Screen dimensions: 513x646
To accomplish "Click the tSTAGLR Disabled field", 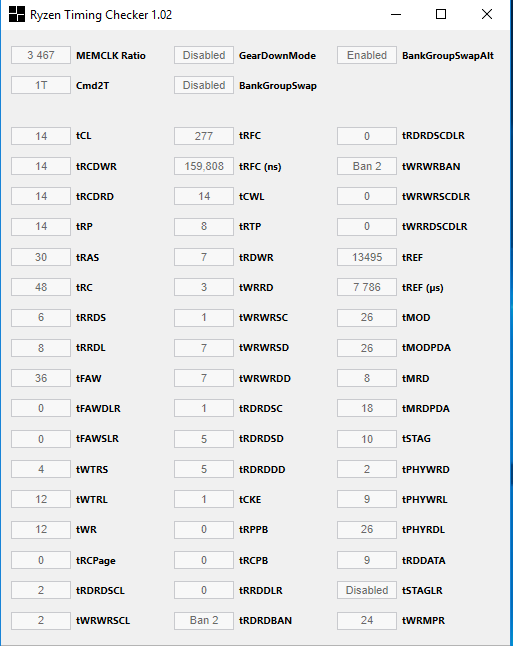I will (367, 590).
